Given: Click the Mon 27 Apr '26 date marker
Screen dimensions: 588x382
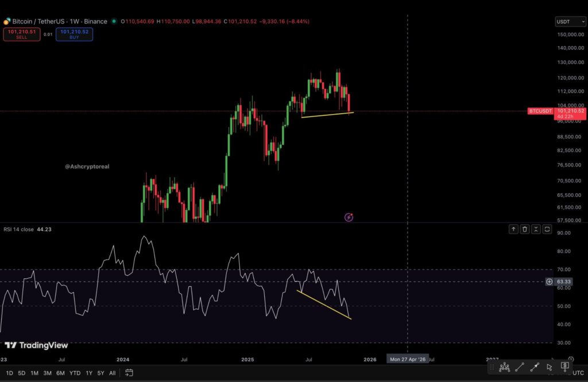Looking at the screenshot, I should tap(408, 359).
